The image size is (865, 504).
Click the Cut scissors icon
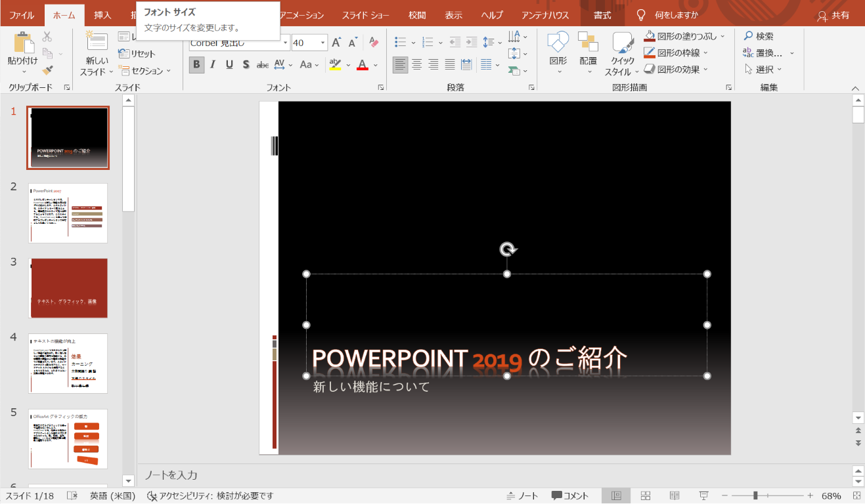[47, 37]
